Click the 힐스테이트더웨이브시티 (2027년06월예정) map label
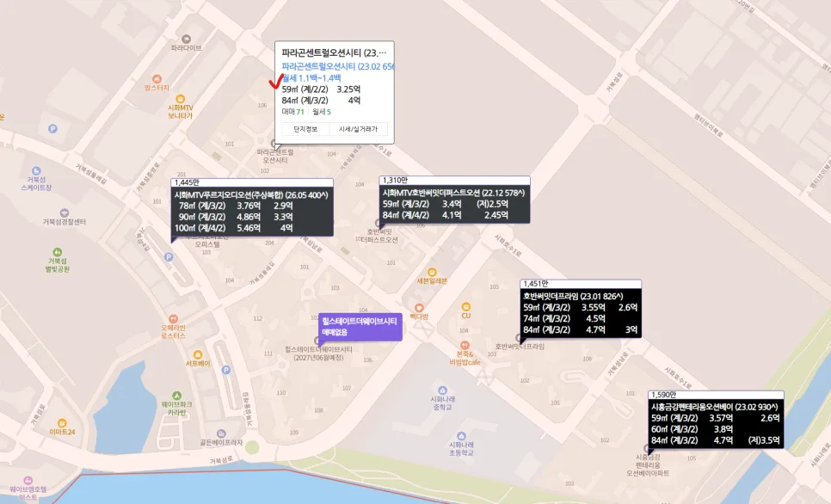 tap(318, 353)
